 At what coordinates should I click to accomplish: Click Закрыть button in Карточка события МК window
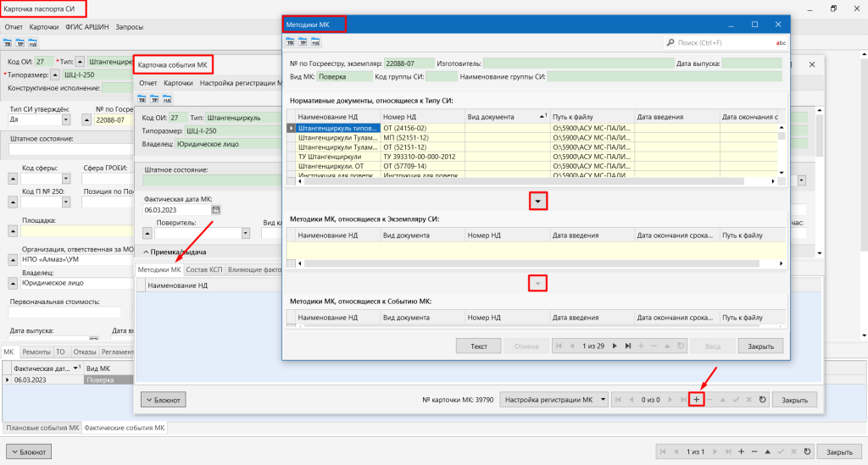pyautogui.click(x=794, y=400)
